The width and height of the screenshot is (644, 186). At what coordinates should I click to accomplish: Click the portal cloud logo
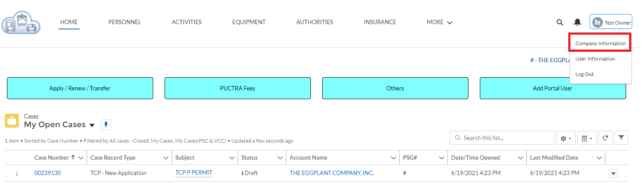[x=21, y=23]
